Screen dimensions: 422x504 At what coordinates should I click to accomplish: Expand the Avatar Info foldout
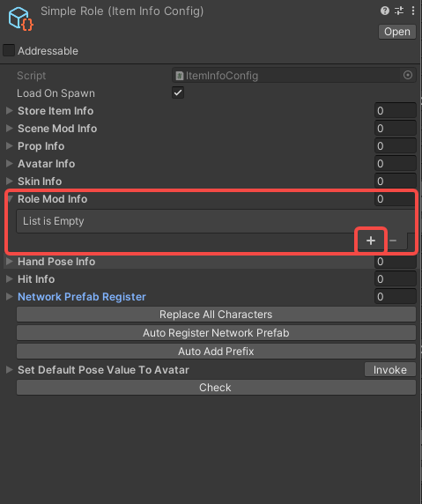10,163
